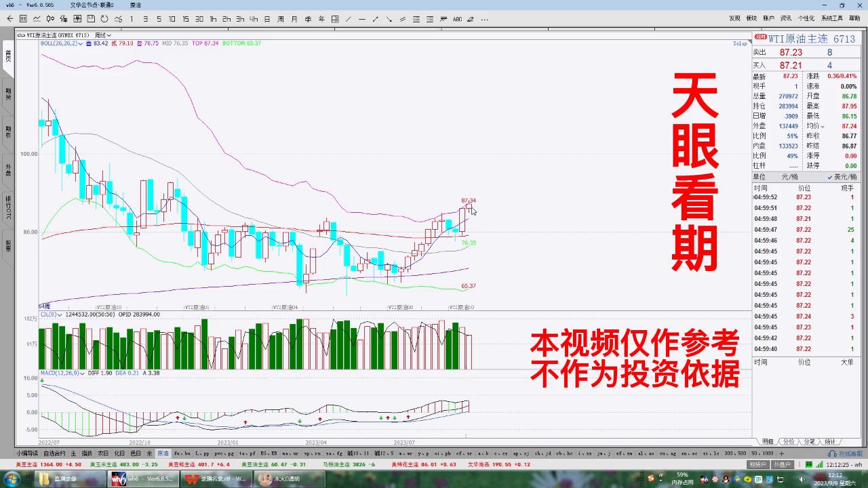Click the 账户 button top right

(x=769, y=21)
